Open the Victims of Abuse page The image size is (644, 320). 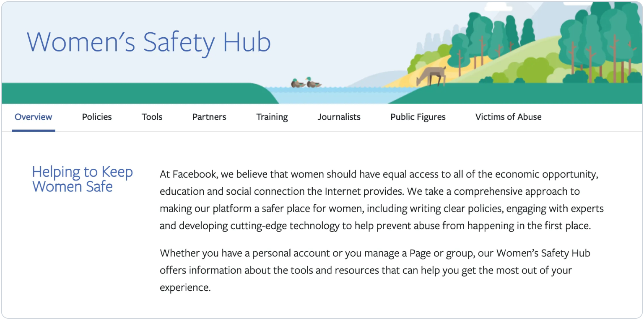pos(508,117)
